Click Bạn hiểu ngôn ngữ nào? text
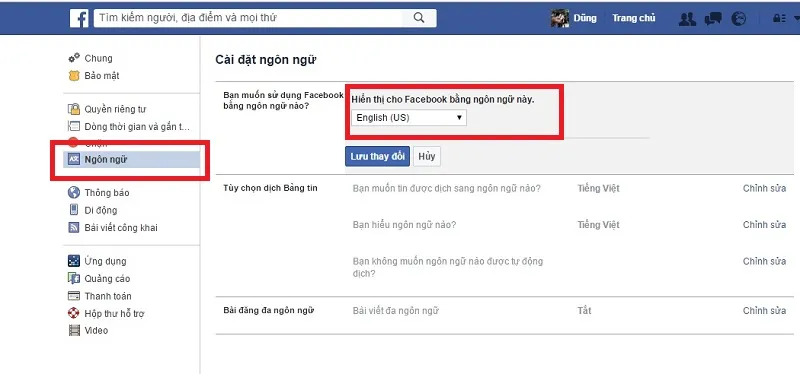The height and width of the screenshot is (374, 800). click(404, 225)
